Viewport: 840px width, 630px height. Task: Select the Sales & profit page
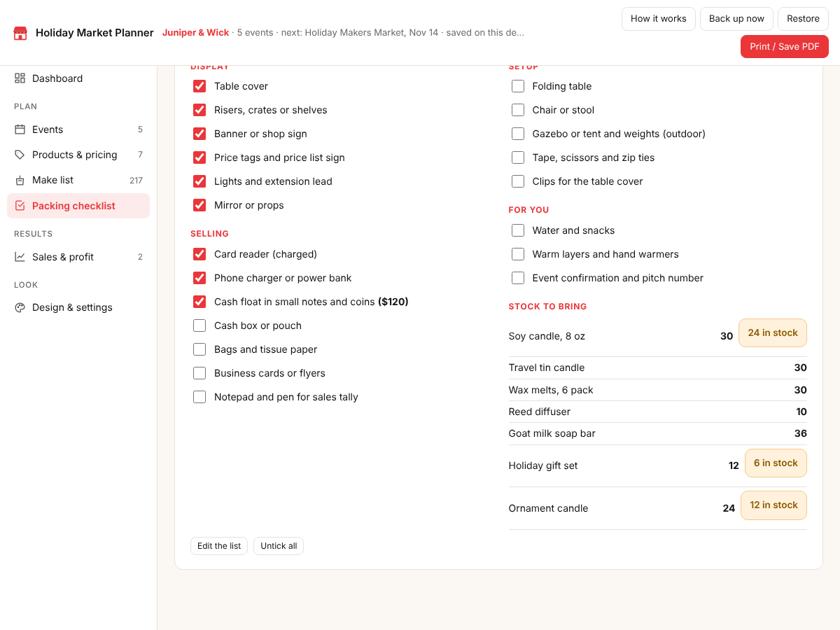[78, 257]
